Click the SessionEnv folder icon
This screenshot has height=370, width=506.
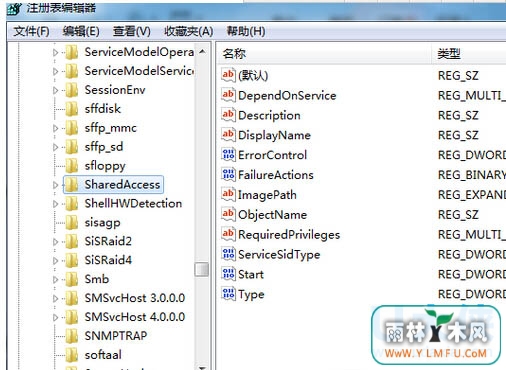click(72, 90)
